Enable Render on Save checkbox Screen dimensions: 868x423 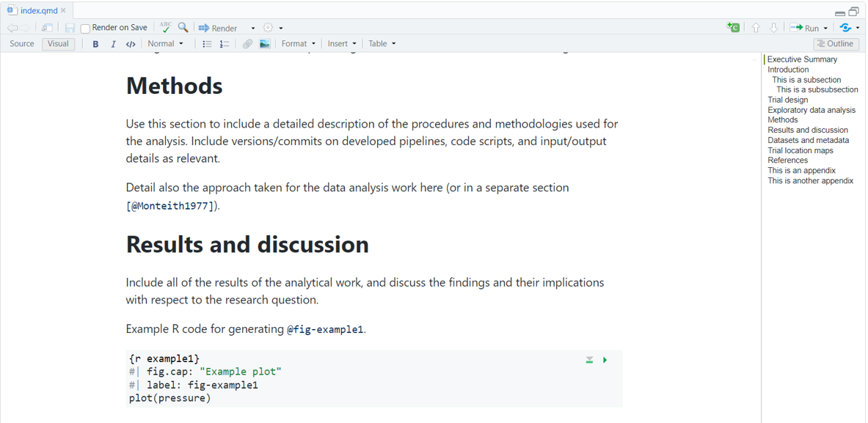[x=85, y=28]
